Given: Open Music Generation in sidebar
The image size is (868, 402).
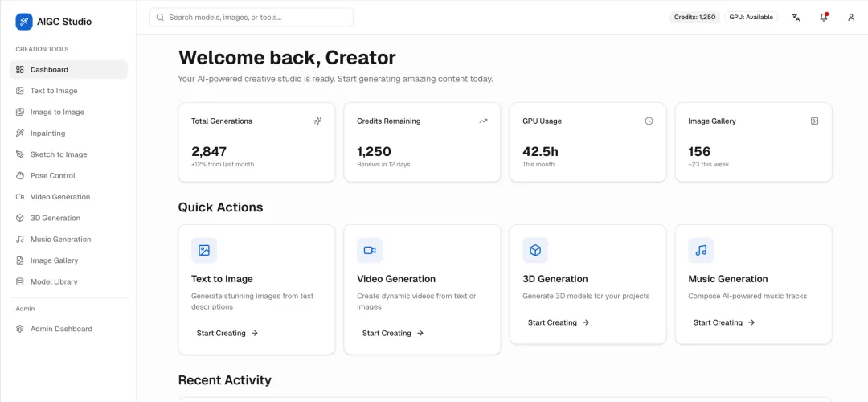Looking at the screenshot, I should pos(68,240).
